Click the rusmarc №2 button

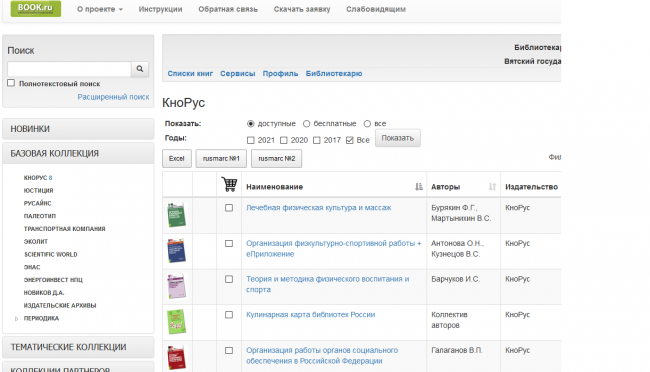point(276,158)
